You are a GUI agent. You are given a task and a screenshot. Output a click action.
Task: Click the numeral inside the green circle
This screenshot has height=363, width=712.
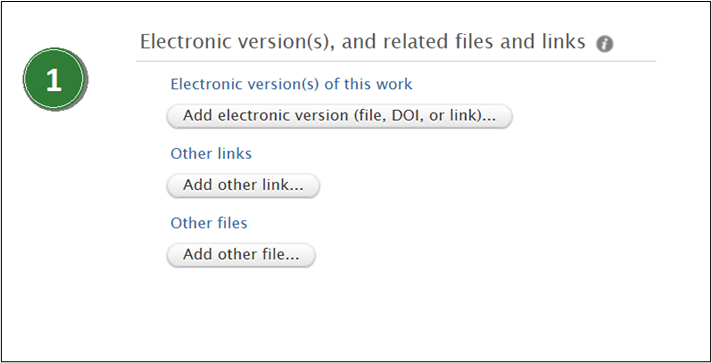pyautogui.click(x=54, y=80)
